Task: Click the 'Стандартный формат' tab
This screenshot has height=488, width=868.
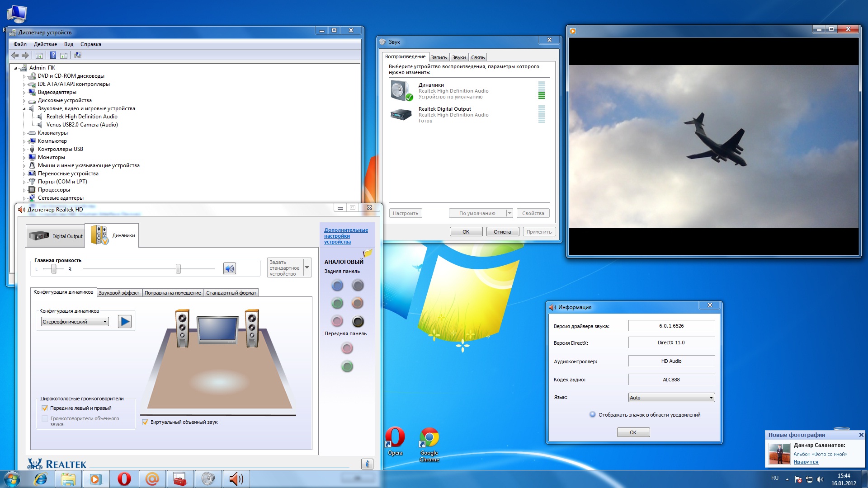Action: pyautogui.click(x=231, y=293)
